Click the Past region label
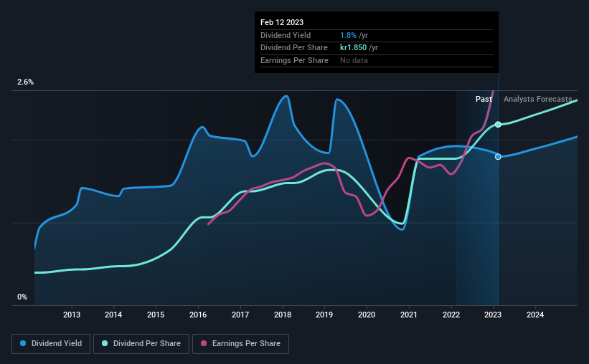The image size is (589, 364). coord(484,99)
